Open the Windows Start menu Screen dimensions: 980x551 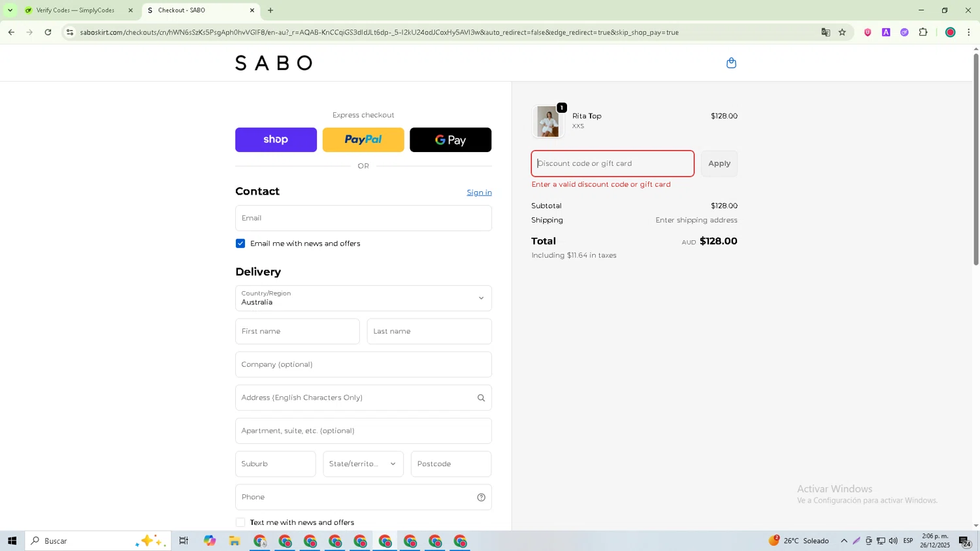[x=12, y=541]
